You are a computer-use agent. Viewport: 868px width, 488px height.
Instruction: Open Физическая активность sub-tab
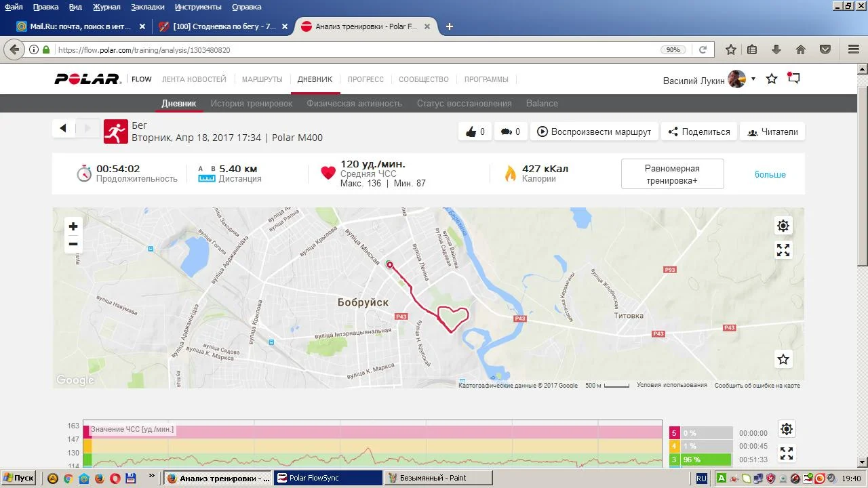[x=355, y=104]
